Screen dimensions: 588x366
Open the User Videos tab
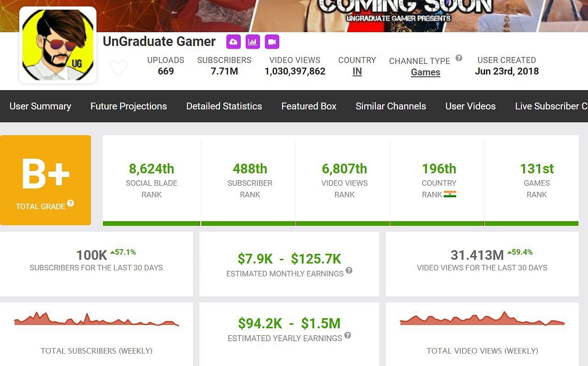pyautogui.click(x=470, y=106)
